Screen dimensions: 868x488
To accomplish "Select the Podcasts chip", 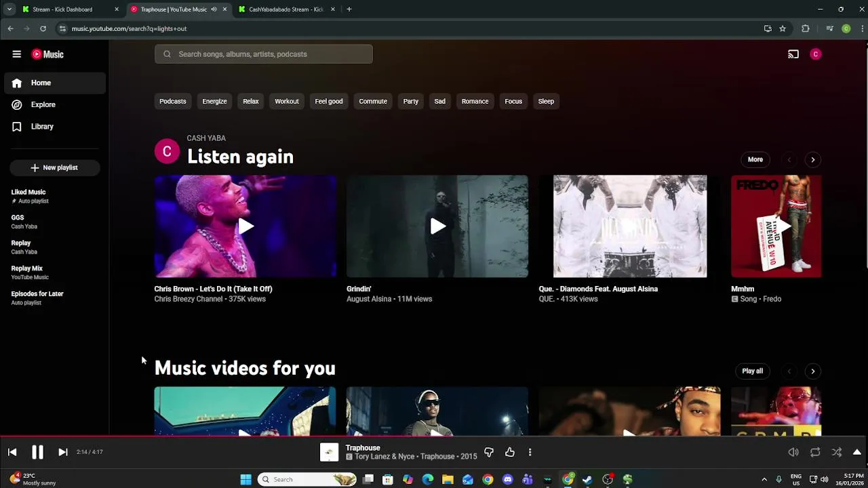I will [x=172, y=101].
